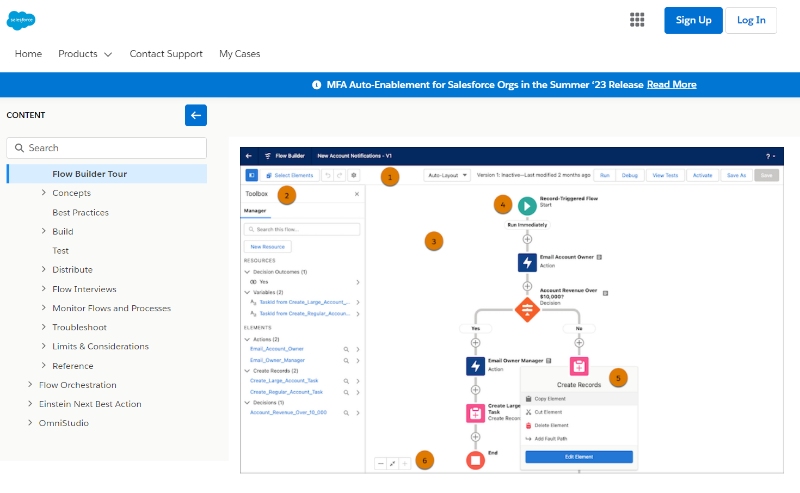Go to My Cases

click(x=239, y=54)
